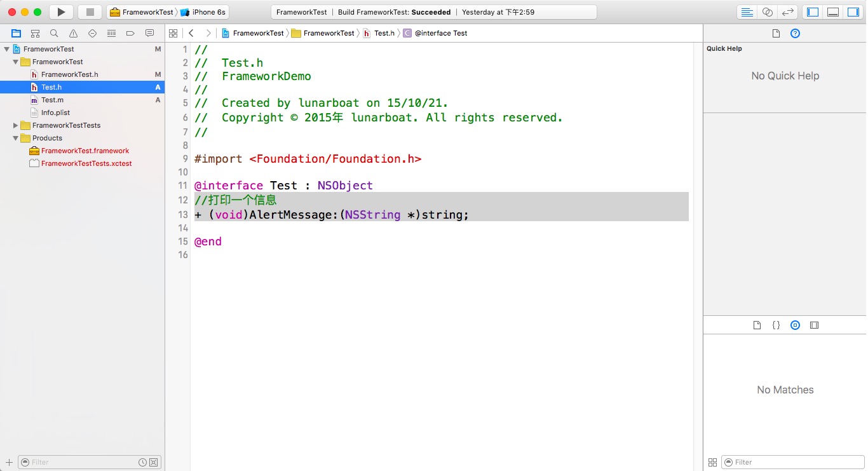Open FrameworkTest project in jump bar
868x471 pixels.
coord(253,33)
